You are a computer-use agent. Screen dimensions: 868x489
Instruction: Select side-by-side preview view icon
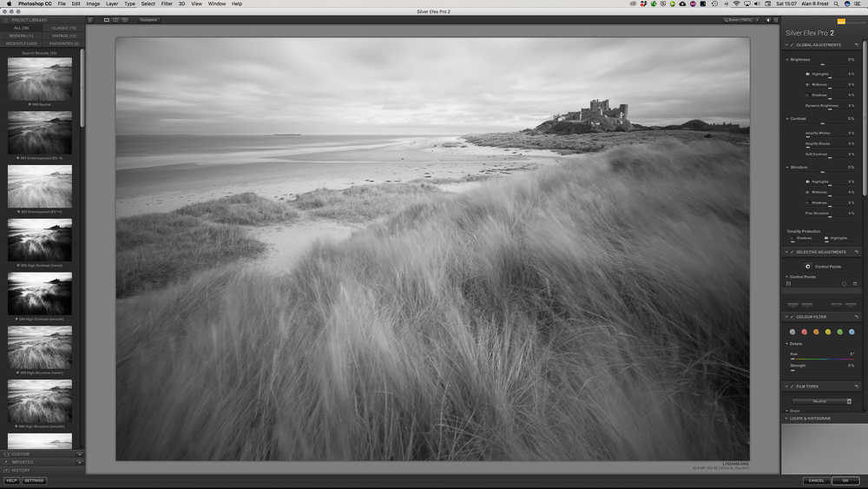coord(124,19)
